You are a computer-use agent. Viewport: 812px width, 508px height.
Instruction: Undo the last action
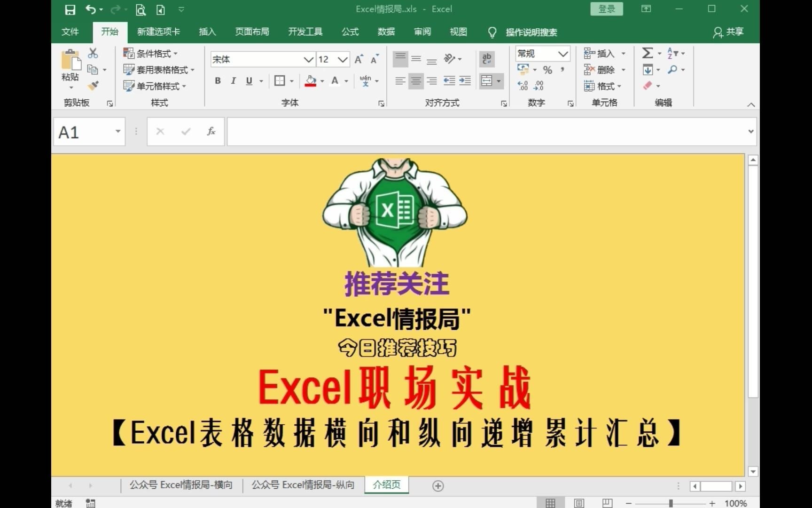(90, 9)
